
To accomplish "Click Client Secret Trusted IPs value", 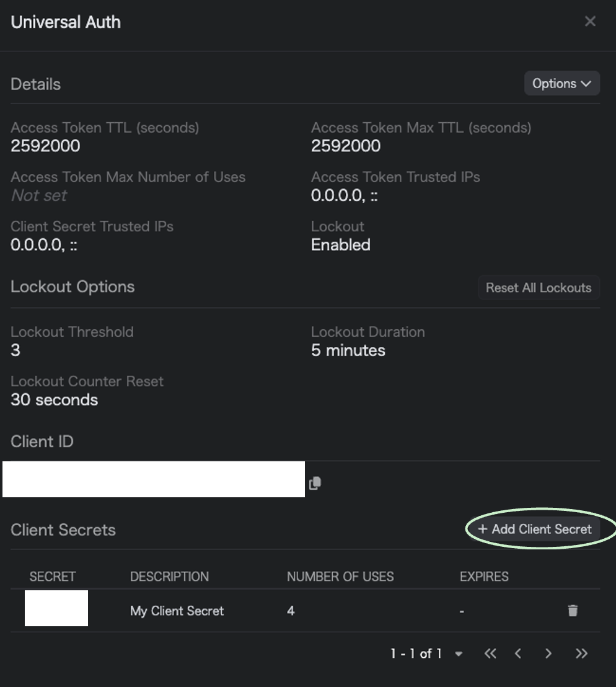I will 44,245.
